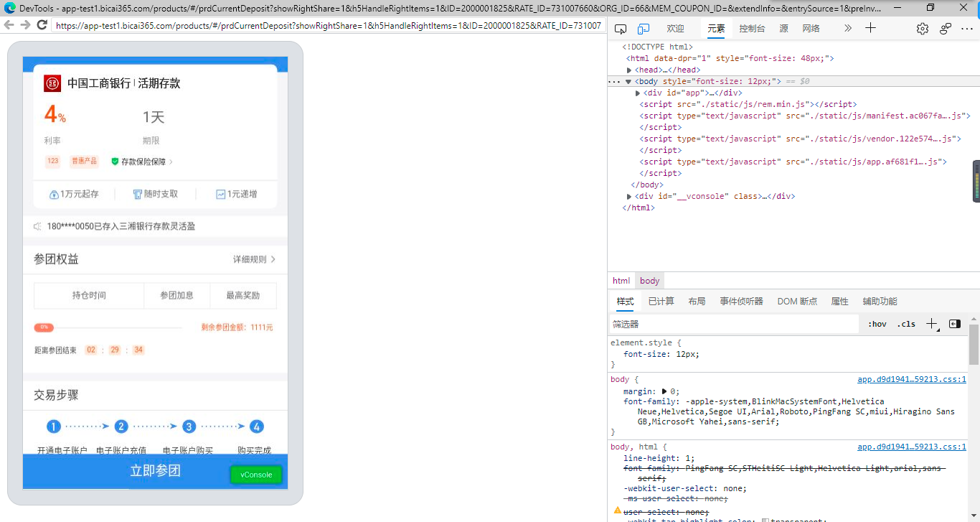Activate the inspect element picker icon
Viewport: 980px width, 522px height.
[621, 29]
